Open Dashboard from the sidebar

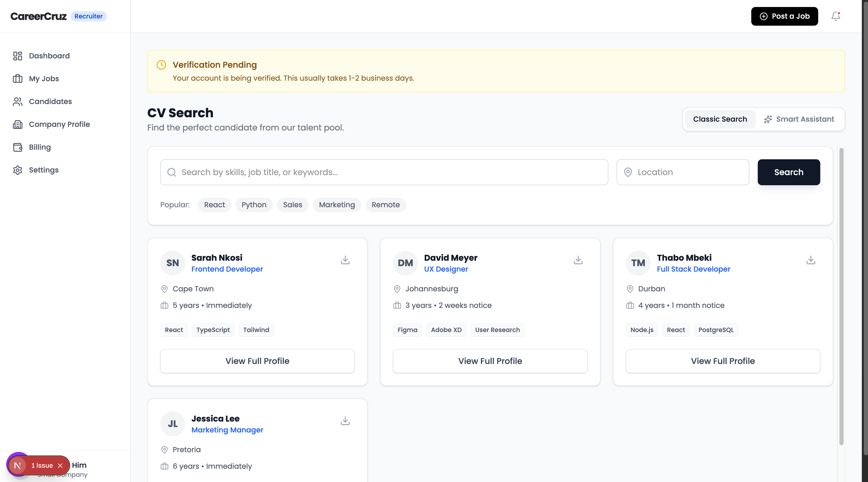[x=49, y=56]
